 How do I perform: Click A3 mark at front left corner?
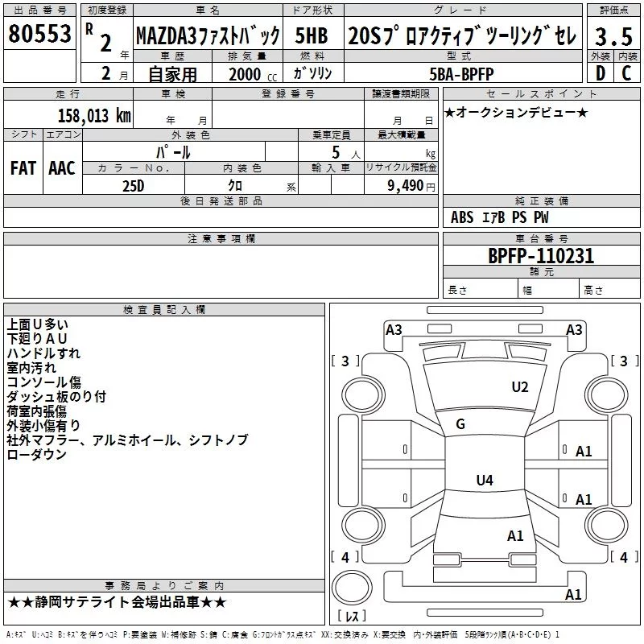[x=394, y=330]
